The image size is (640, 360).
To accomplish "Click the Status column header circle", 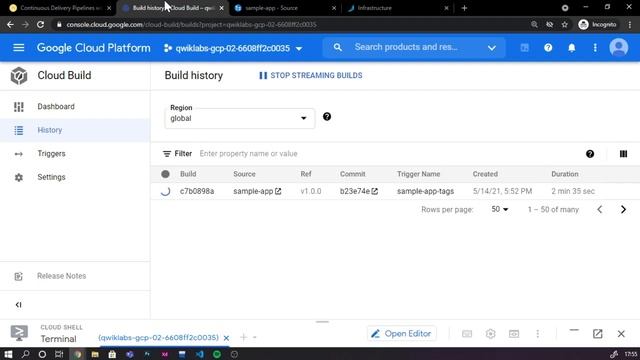I will [165, 174].
